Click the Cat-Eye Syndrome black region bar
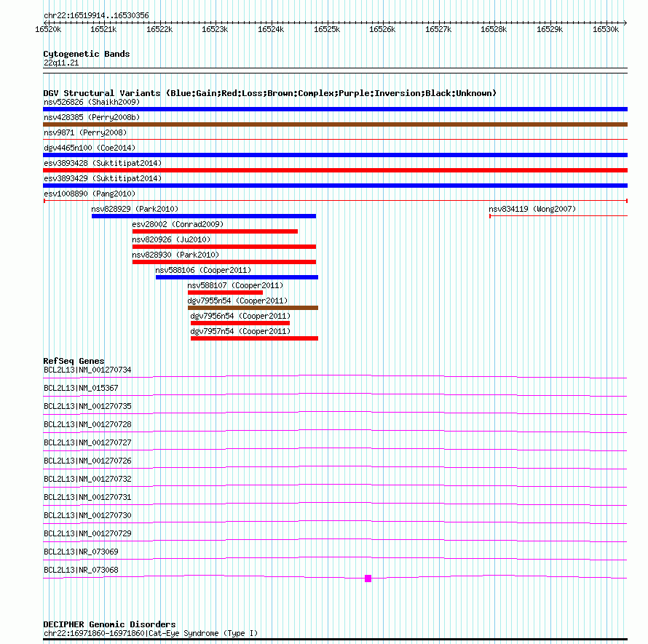 pos(335,640)
